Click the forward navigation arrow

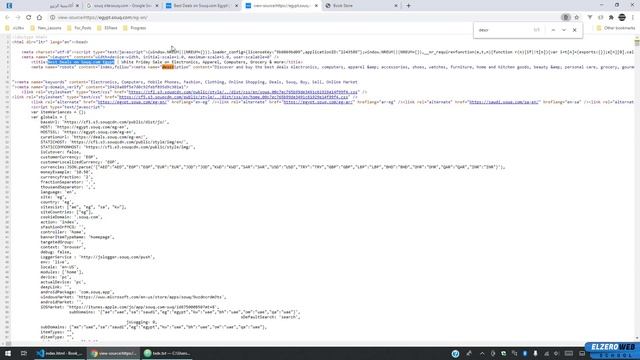click(18, 18)
